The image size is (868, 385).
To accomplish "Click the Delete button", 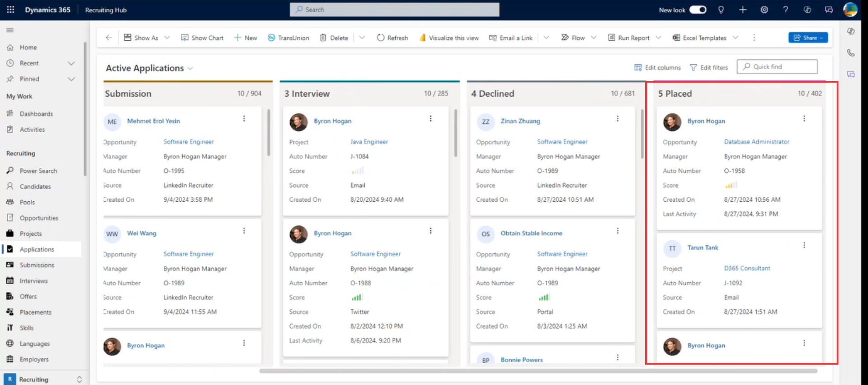I will coord(334,38).
